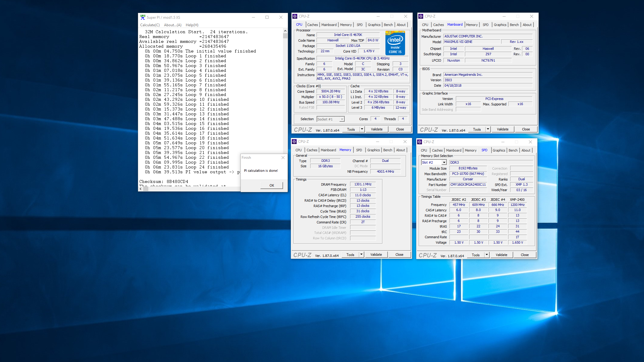Open the Calculate(C) menu in Super PI
Image resolution: width=644 pixels, height=362 pixels.
click(x=150, y=25)
